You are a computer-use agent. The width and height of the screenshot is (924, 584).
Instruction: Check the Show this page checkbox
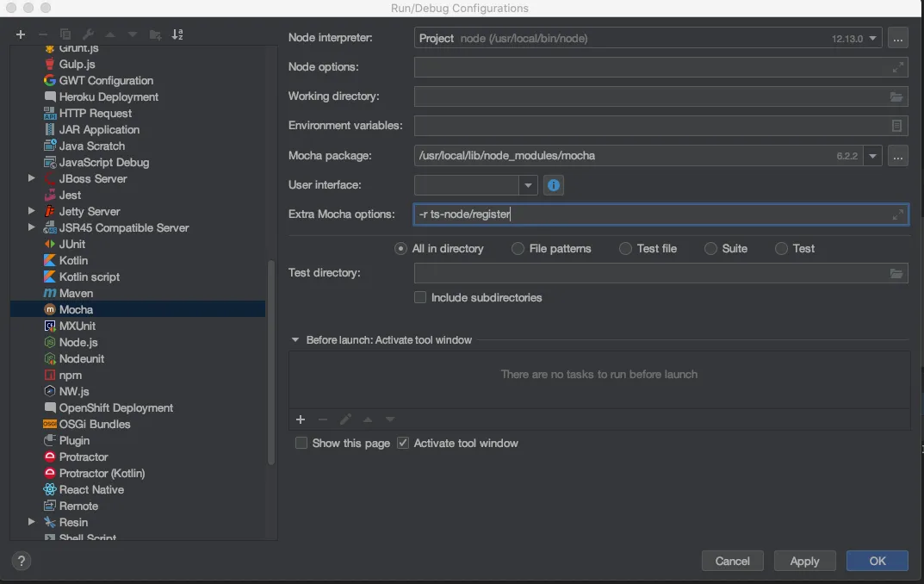(301, 443)
